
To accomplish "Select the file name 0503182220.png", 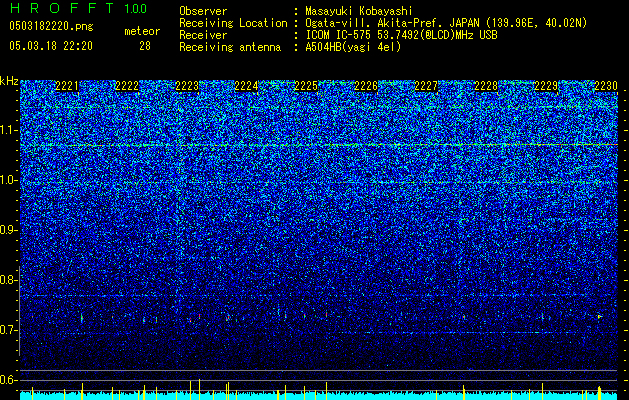I will (x=51, y=26).
